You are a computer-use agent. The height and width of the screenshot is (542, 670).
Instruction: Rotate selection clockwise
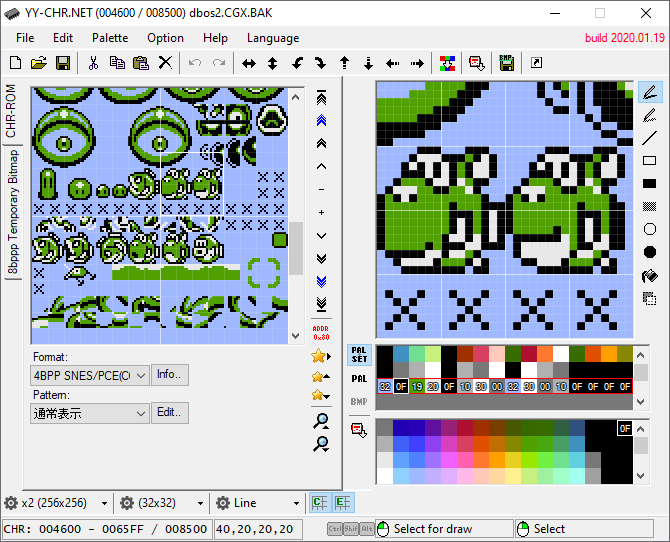coord(320,64)
